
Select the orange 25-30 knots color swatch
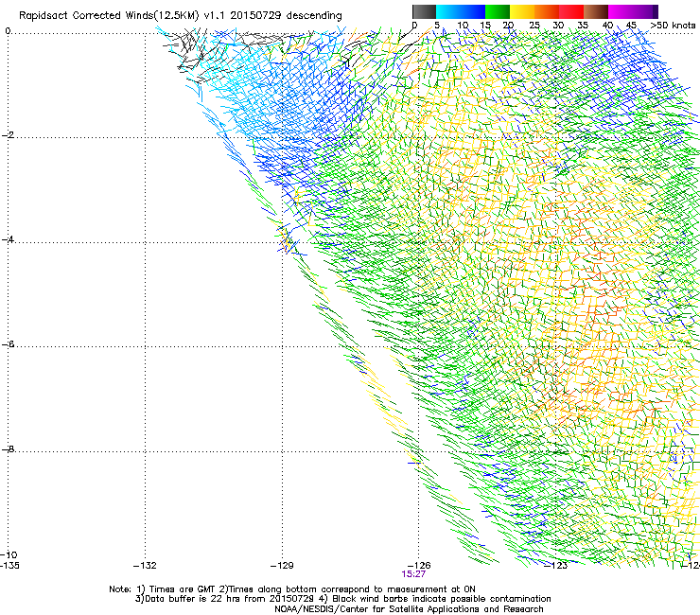(547, 11)
